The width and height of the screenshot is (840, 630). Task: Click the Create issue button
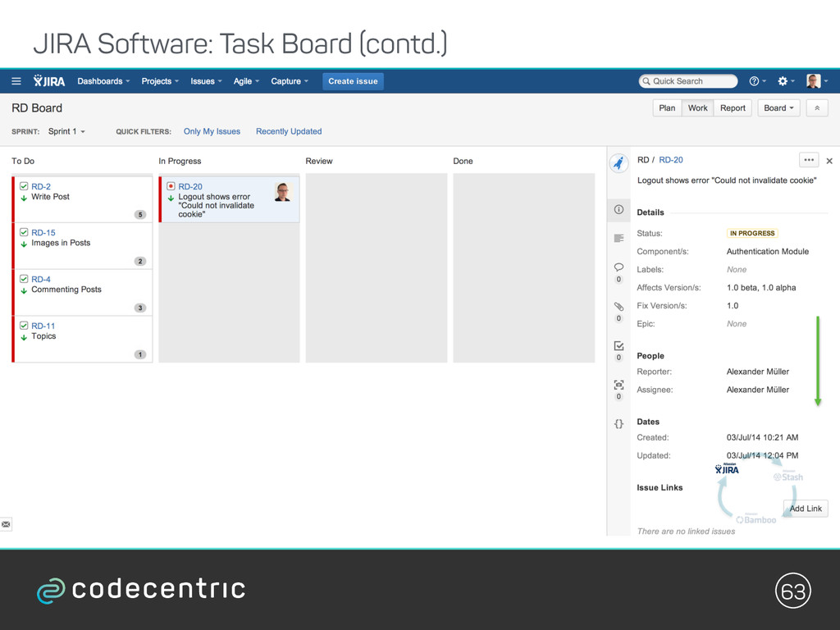(x=353, y=81)
